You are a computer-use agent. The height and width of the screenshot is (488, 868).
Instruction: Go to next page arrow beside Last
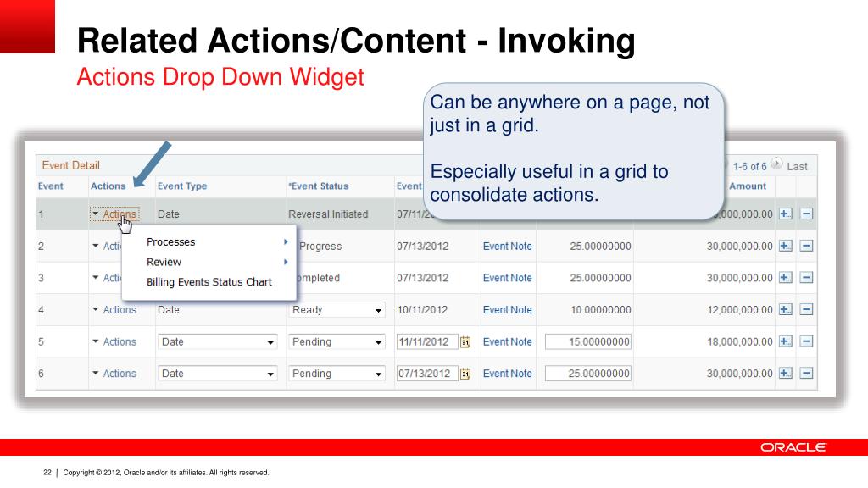[x=776, y=164]
